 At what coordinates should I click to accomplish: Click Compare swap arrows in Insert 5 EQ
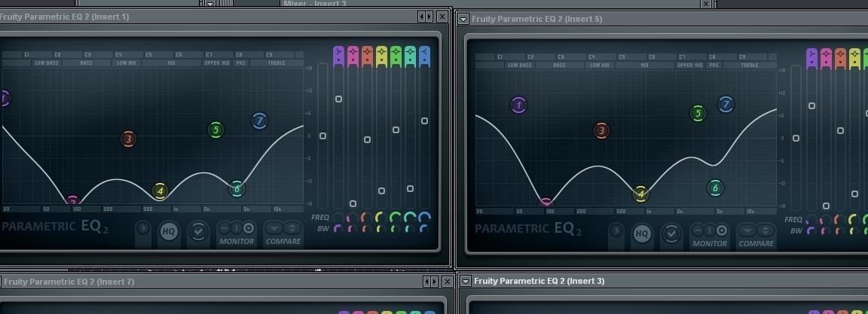click(765, 230)
